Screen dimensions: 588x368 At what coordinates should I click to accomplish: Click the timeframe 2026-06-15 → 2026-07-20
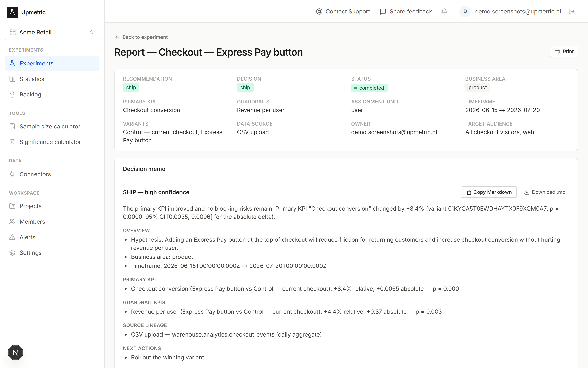pyautogui.click(x=502, y=110)
